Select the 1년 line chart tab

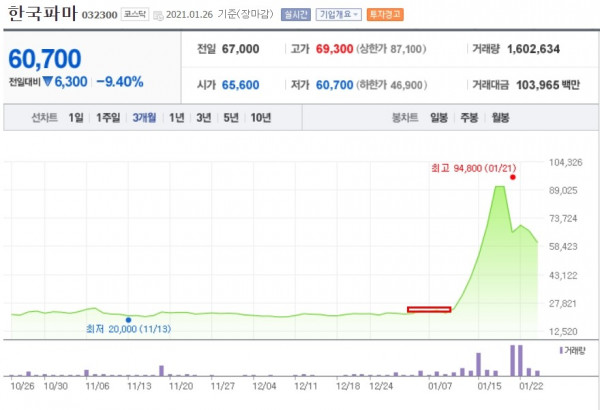pyautogui.click(x=177, y=118)
